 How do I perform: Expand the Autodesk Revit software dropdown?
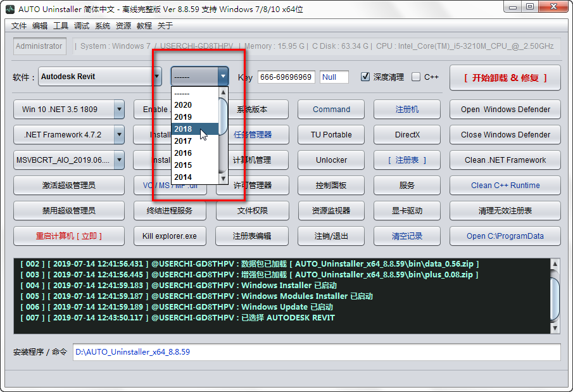[x=156, y=77]
